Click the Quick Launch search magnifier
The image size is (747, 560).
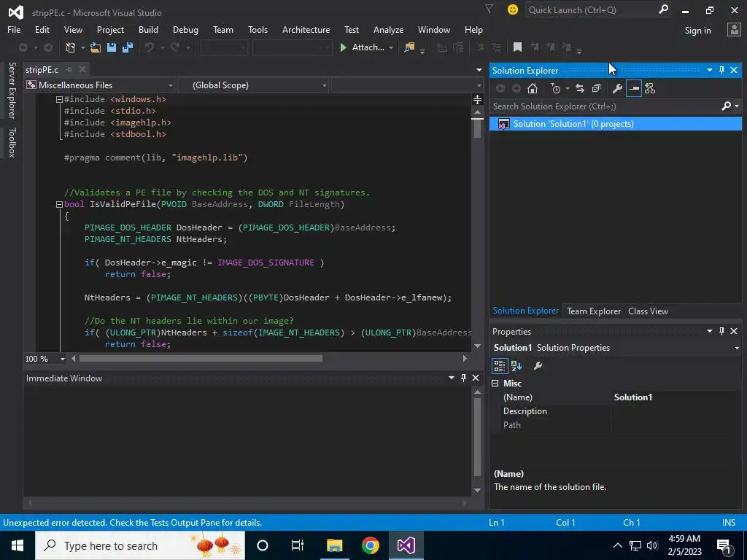(663, 9)
